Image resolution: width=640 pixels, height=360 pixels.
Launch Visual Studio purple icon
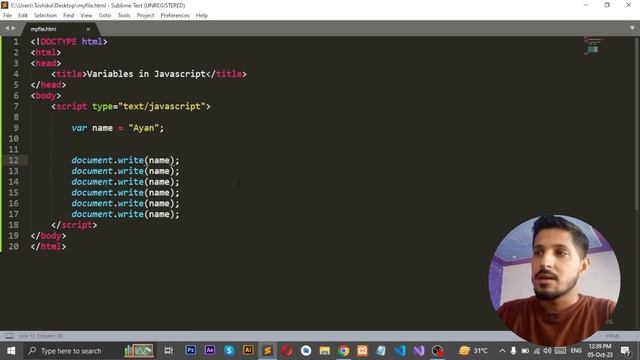coord(419,350)
